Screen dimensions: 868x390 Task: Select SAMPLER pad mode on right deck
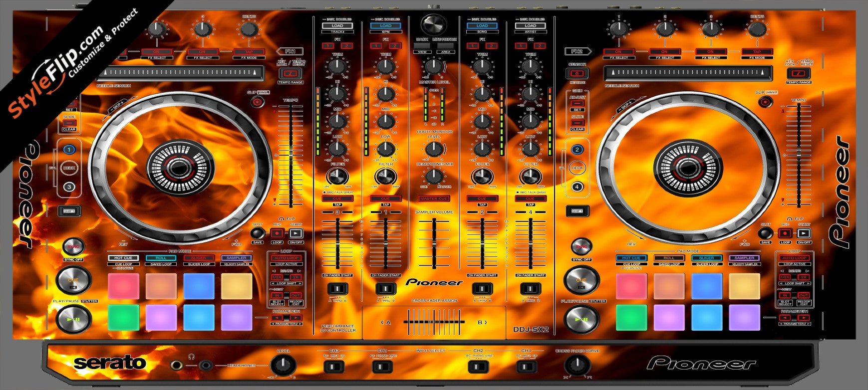click(744, 258)
